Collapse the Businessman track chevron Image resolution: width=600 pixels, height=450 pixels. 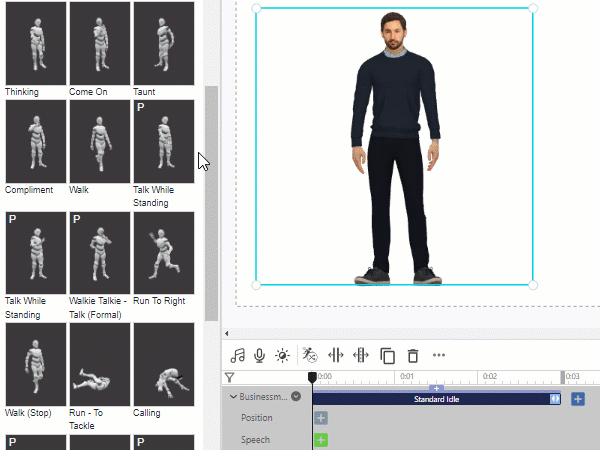pos(233,397)
